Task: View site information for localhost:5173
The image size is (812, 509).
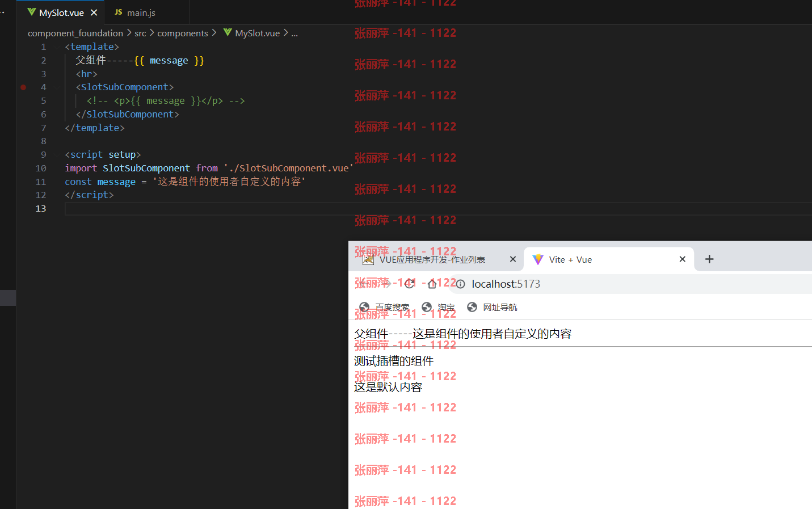Action: [x=461, y=284]
